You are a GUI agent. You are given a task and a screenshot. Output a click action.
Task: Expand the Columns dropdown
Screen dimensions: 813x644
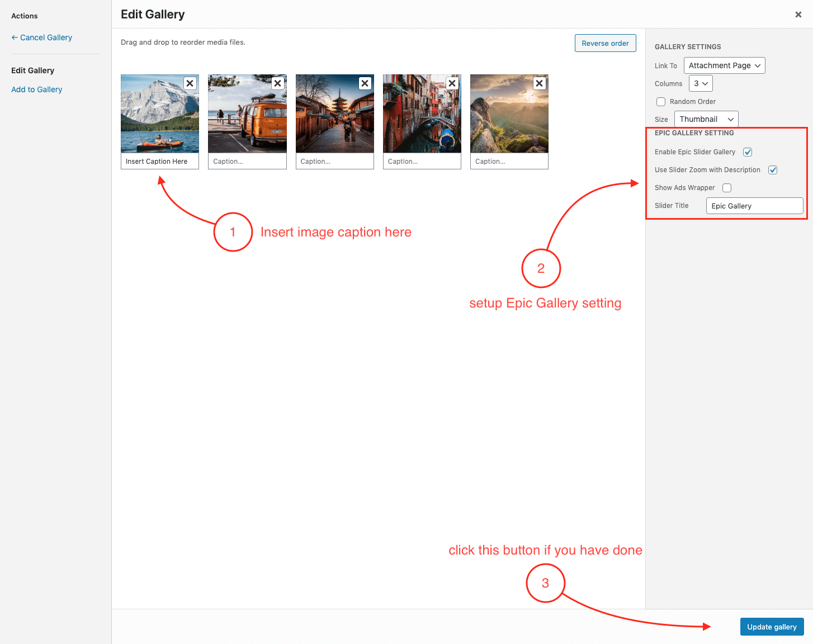pos(701,83)
